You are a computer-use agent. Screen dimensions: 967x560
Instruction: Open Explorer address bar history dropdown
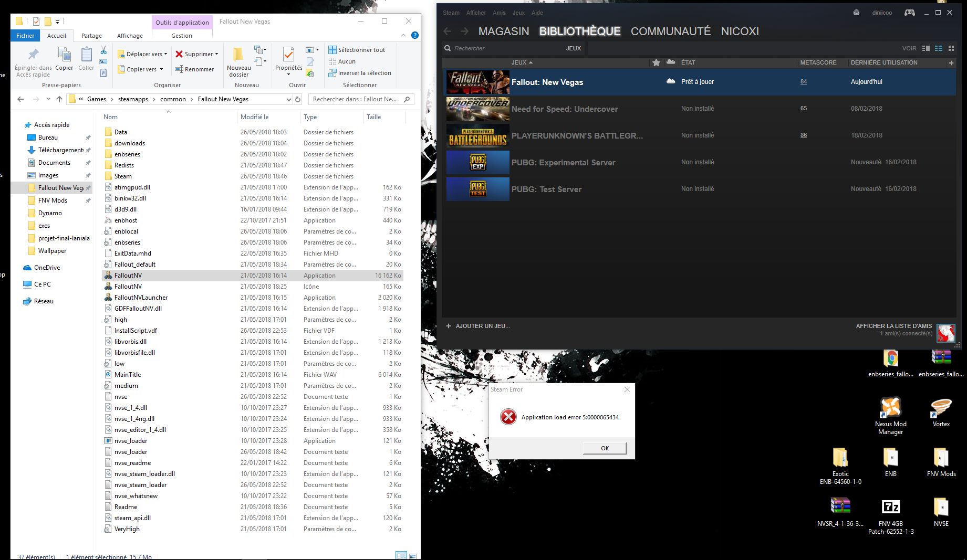288,99
